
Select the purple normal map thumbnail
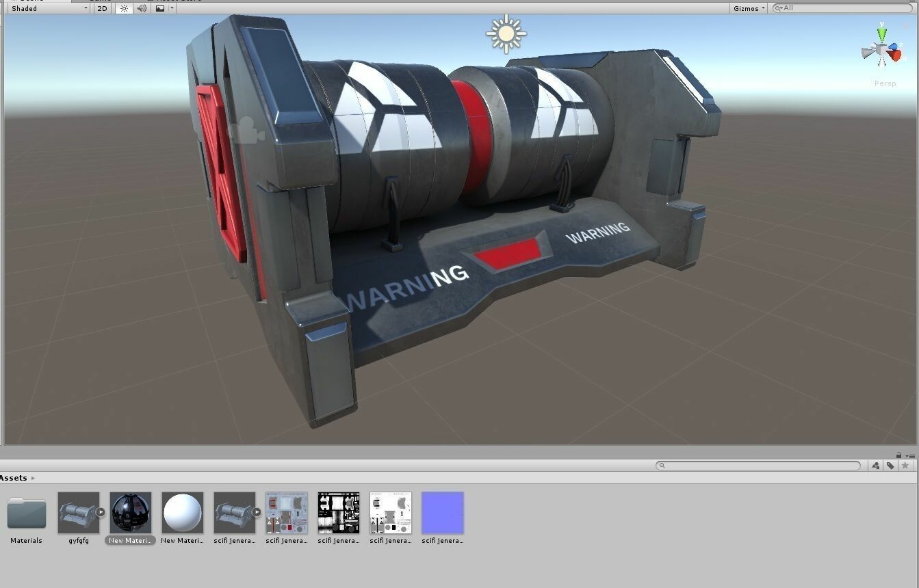(442, 513)
